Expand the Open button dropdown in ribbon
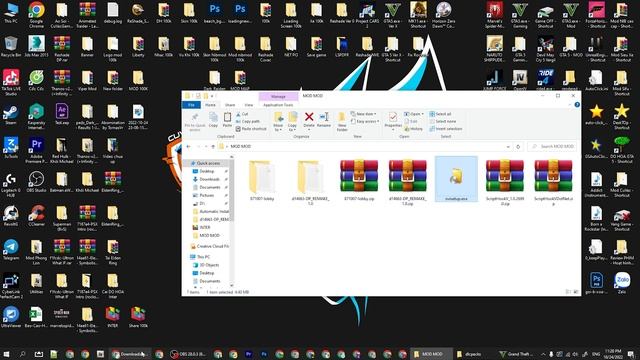The image size is (640, 360). tap(414, 114)
